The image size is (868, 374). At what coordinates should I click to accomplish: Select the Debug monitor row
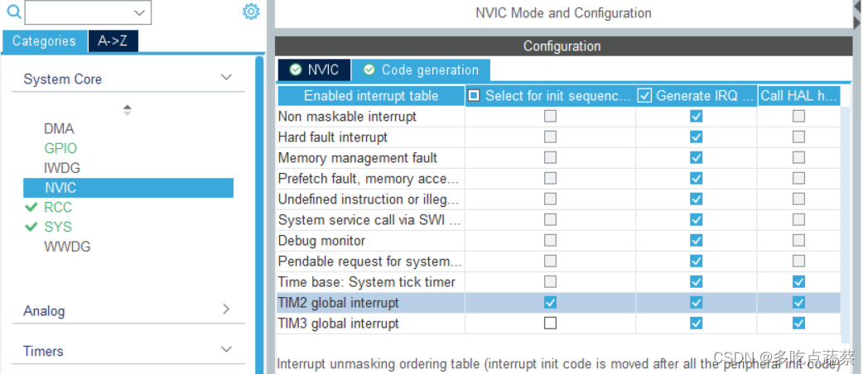click(558, 241)
